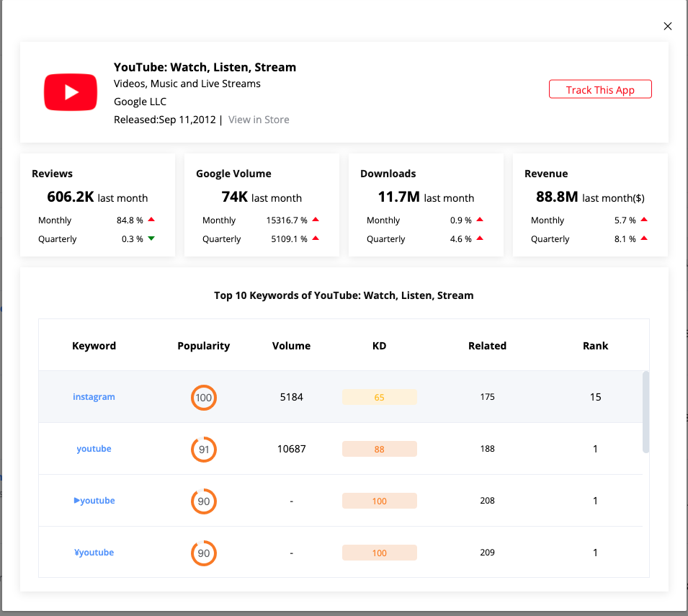Open the View in Store link
Screen dimensions: 688x616
tap(259, 120)
